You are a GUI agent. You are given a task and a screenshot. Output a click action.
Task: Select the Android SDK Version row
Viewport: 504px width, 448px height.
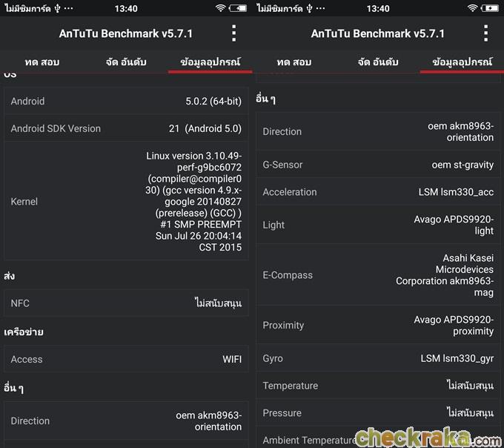[x=126, y=128]
